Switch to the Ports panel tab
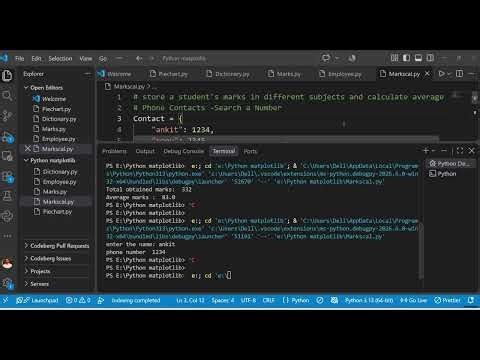The image size is (480, 360). 250,151
